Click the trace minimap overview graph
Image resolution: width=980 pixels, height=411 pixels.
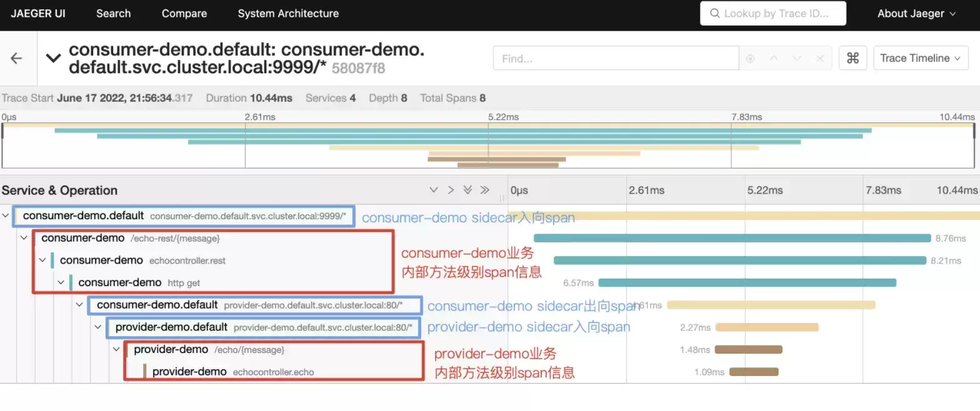[488, 146]
